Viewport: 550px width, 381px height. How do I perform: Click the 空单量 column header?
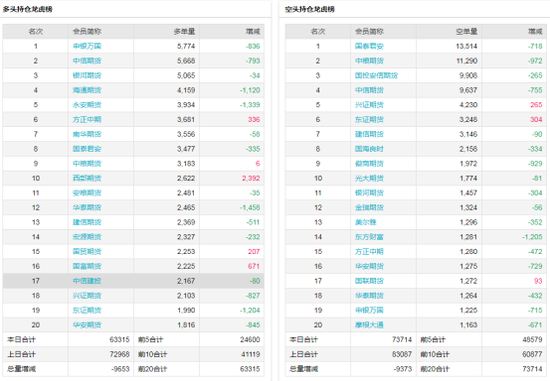(x=467, y=32)
